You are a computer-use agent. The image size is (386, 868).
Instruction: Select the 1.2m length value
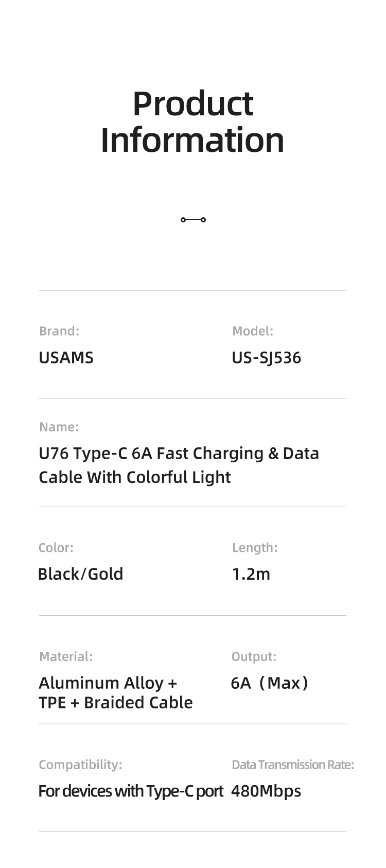(251, 574)
